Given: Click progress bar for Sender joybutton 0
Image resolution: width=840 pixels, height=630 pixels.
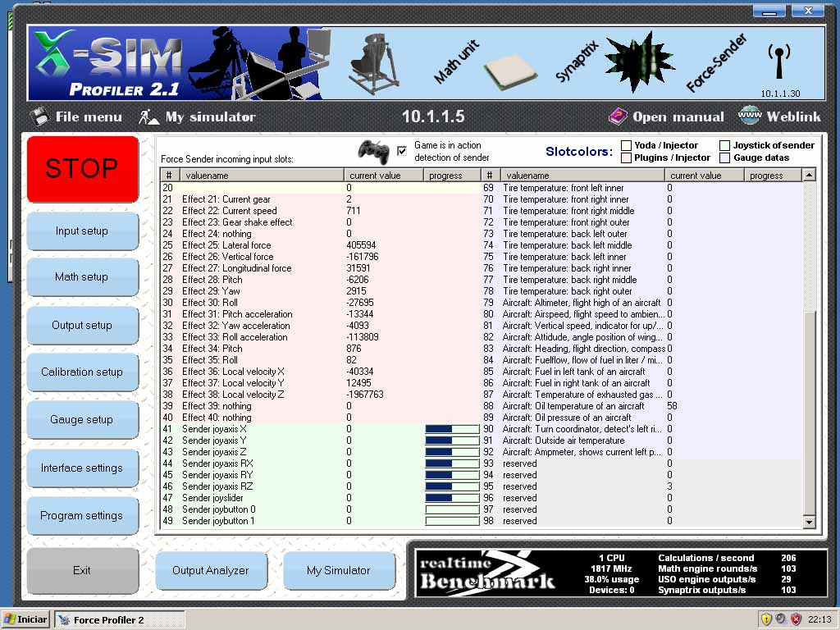Looking at the screenshot, I should (x=452, y=509).
